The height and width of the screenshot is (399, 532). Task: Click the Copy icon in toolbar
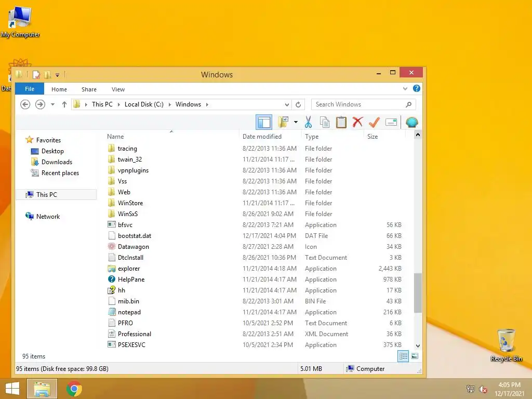point(325,122)
